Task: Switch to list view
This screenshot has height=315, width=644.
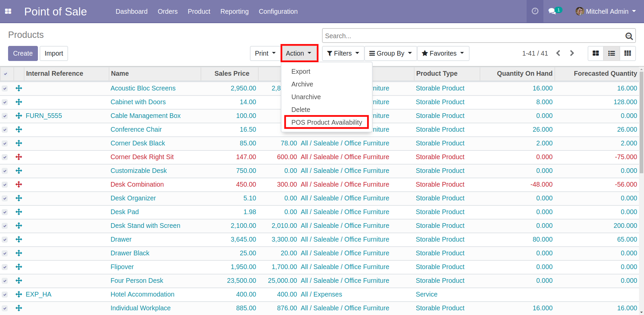Action: [x=611, y=53]
